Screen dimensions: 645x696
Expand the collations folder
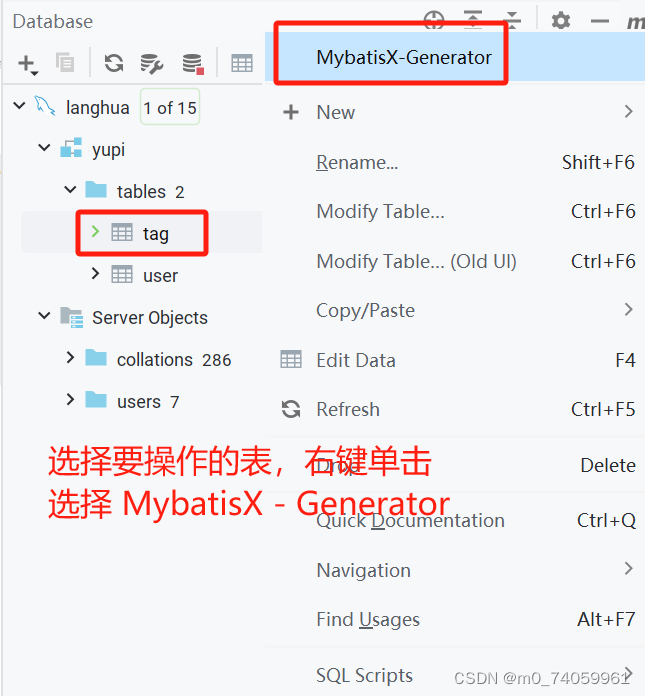pos(70,357)
